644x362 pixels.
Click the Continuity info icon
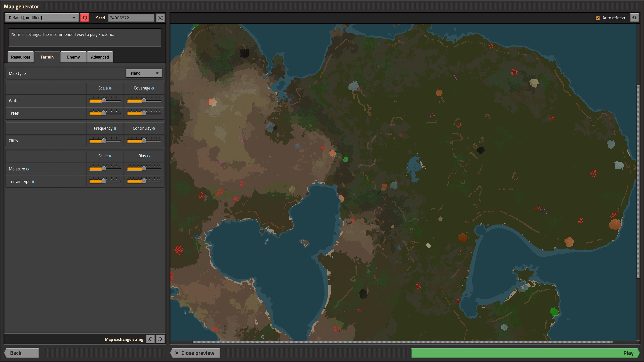point(154,128)
